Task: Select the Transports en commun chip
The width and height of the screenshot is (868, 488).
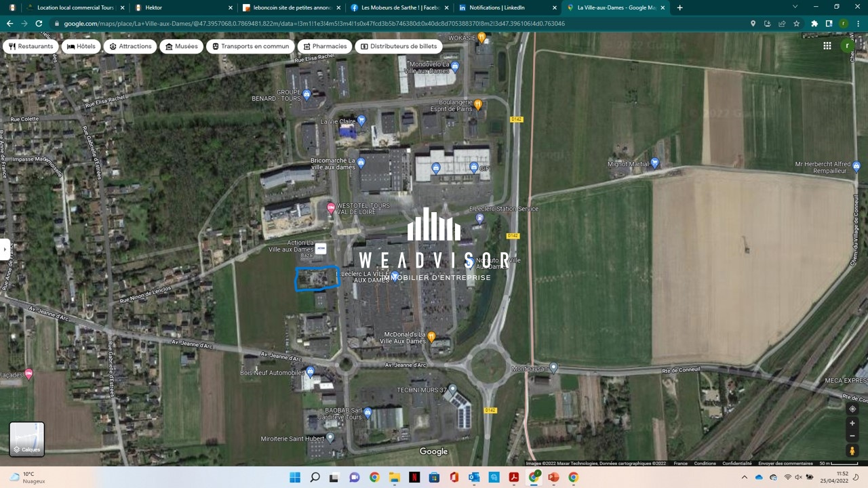Action: click(250, 47)
